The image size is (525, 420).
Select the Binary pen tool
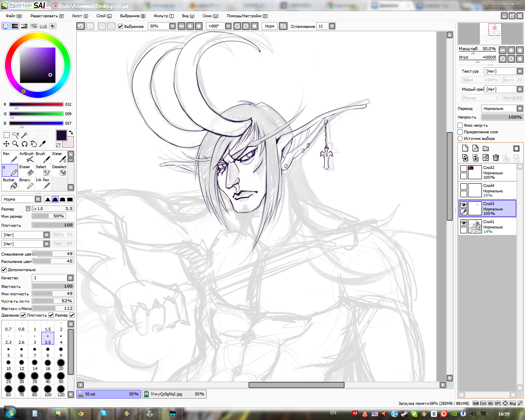click(26, 183)
